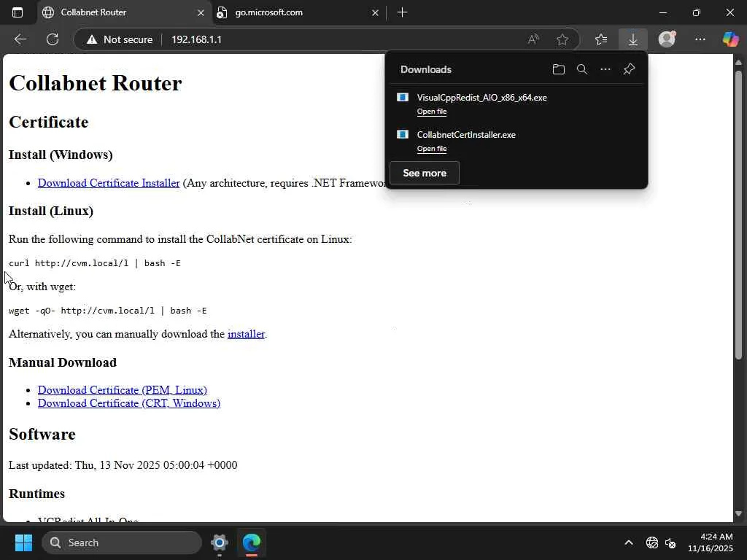This screenshot has height=560, width=747.
Task: Click the CollabnetCertInstaller.exe file name
Action: [466, 135]
